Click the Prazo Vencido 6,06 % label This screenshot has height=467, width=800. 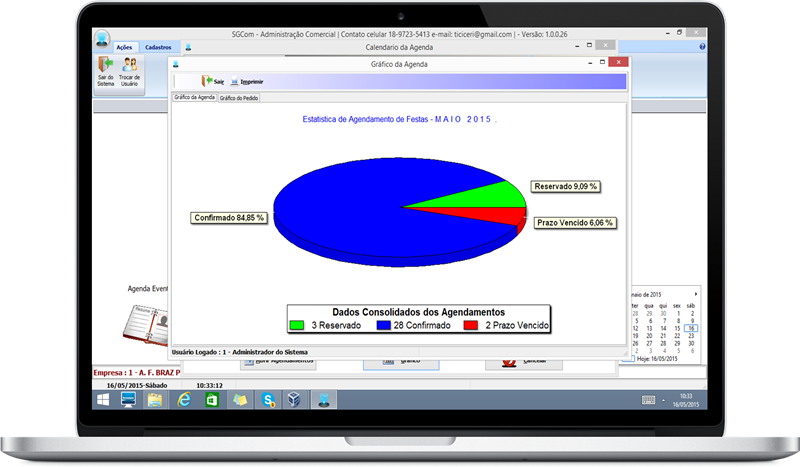tap(575, 223)
